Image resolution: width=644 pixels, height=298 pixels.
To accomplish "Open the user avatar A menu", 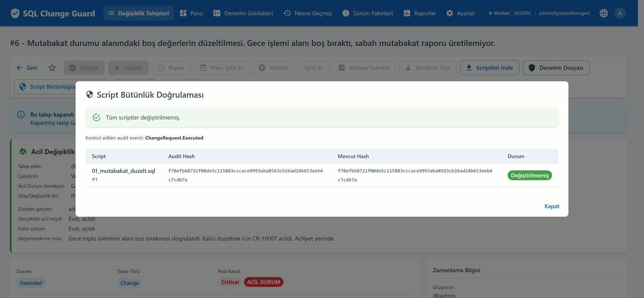I will point(620,13).
